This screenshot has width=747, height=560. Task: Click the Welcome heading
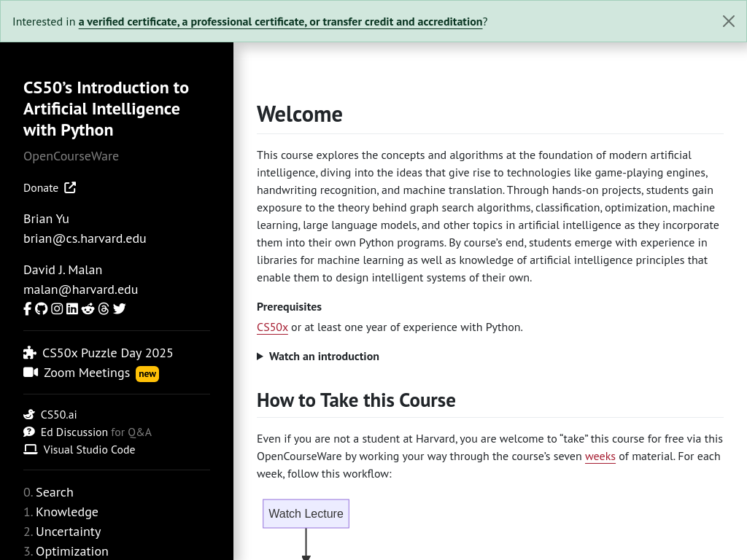pos(300,114)
